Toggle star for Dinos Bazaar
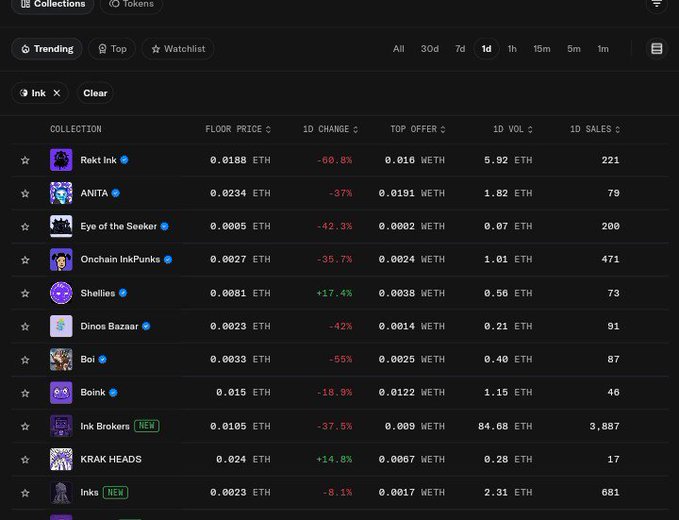 [x=25, y=326]
